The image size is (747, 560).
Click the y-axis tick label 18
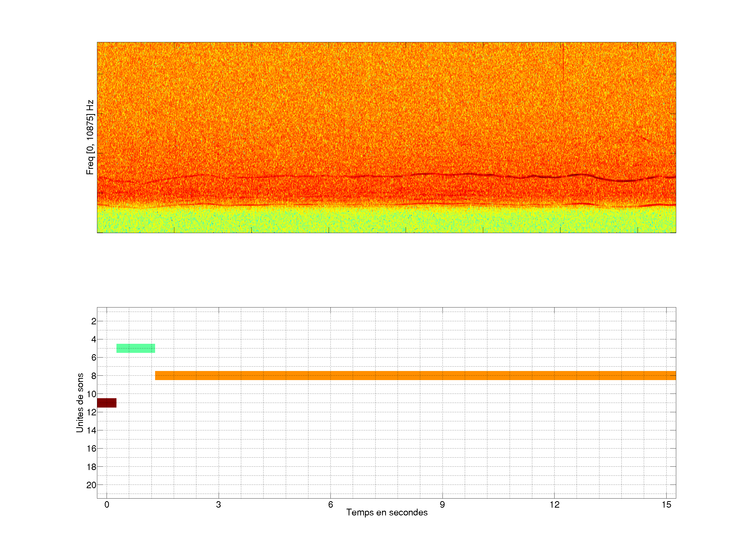[x=92, y=467]
